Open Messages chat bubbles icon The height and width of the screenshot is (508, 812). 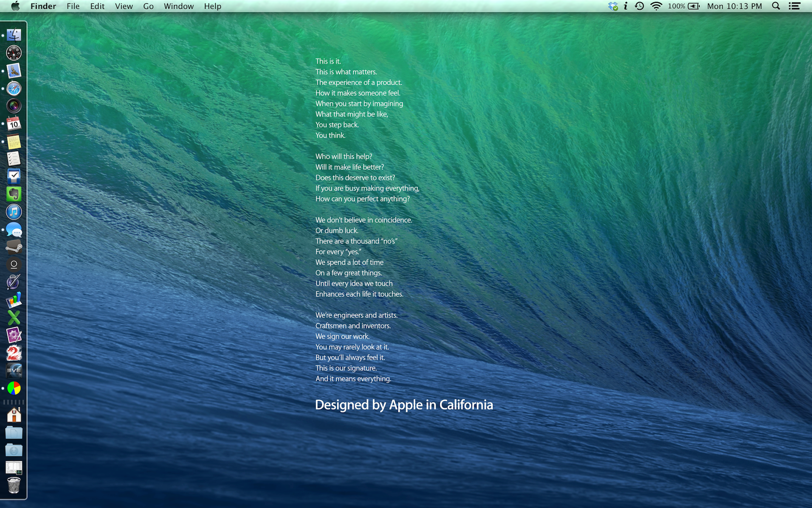coord(14,230)
